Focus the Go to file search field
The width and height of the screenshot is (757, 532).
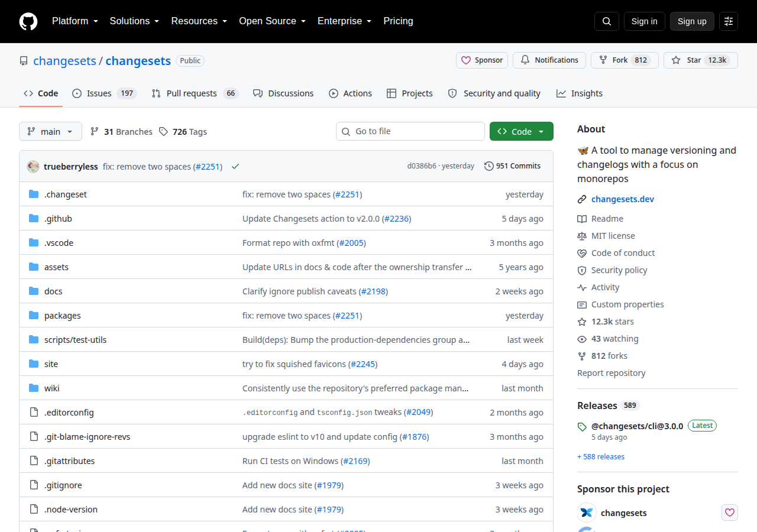(x=410, y=131)
